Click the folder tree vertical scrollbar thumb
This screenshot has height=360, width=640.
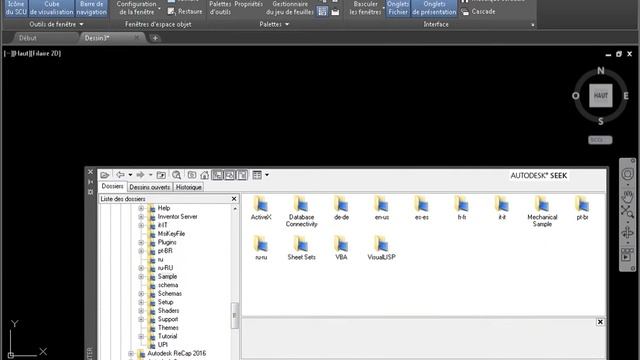pyautogui.click(x=235, y=315)
